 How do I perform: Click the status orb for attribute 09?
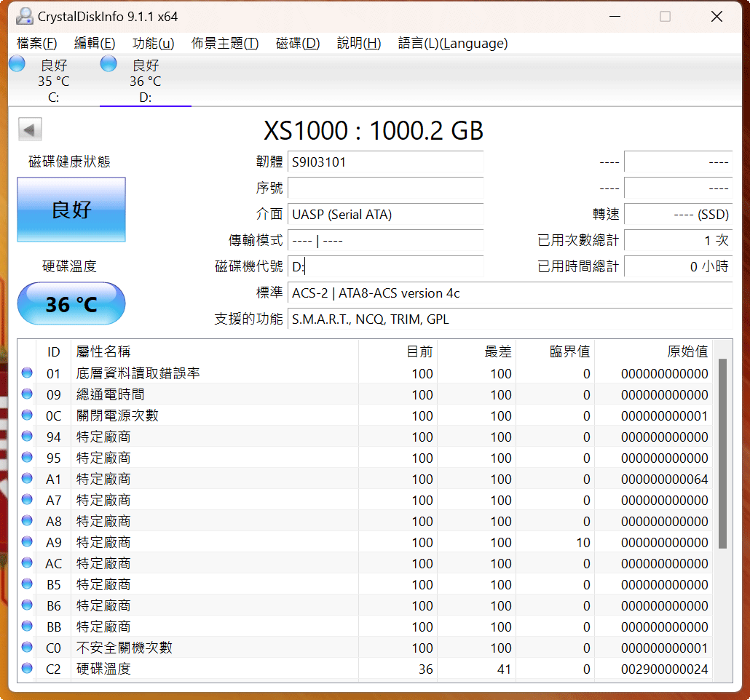click(27, 394)
